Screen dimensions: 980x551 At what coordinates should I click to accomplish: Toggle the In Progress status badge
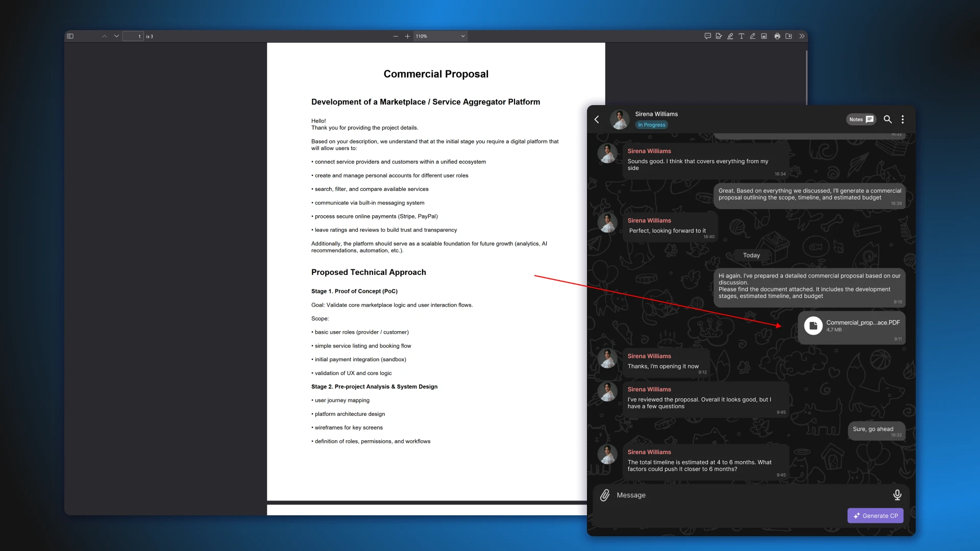pyautogui.click(x=651, y=124)
